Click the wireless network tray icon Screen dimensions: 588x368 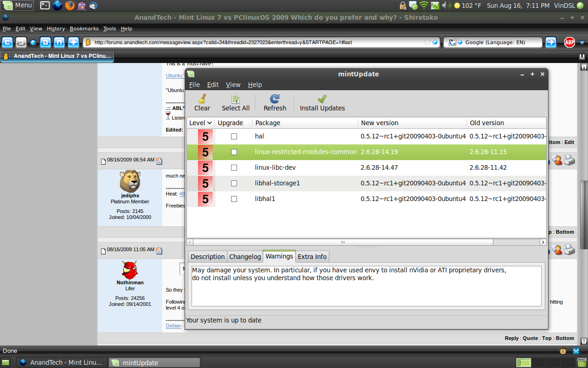(424, 6)
